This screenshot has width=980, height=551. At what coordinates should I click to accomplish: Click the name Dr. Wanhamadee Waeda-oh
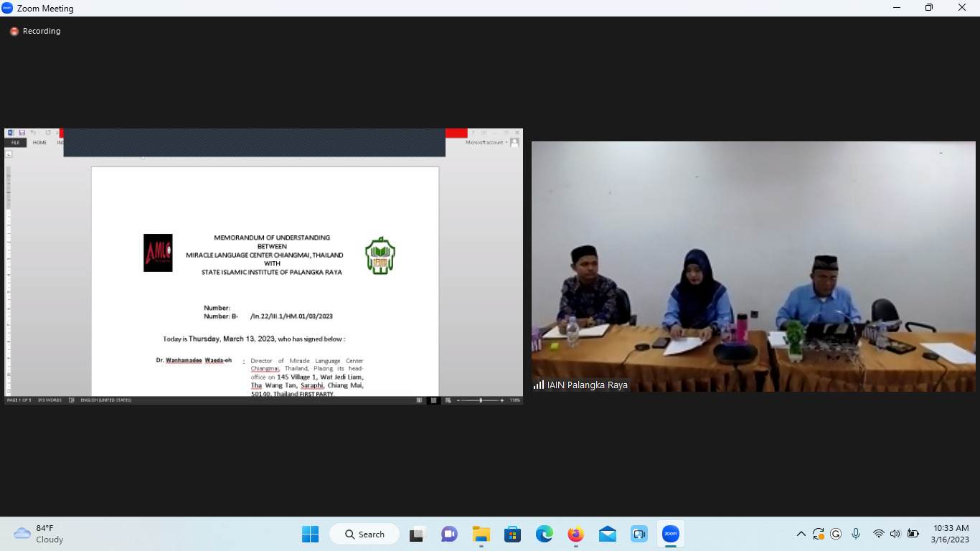(194, 360)
